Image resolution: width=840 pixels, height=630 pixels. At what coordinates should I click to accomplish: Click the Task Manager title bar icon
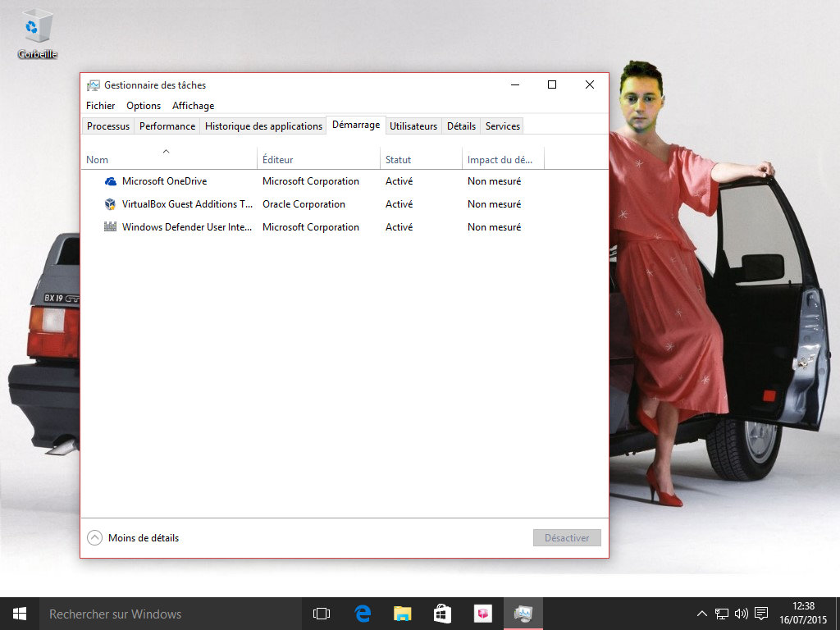tap(94, 85)
